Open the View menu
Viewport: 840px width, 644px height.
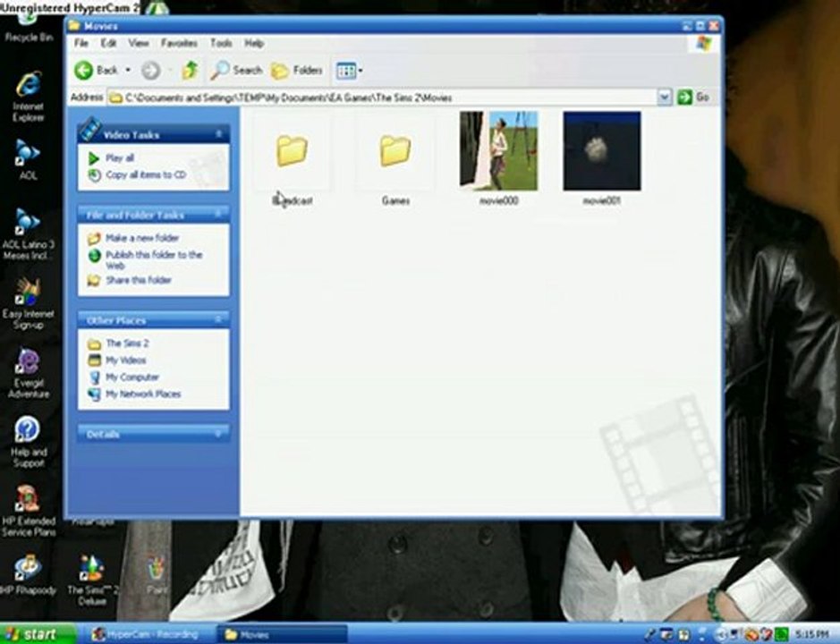(139, 44)
